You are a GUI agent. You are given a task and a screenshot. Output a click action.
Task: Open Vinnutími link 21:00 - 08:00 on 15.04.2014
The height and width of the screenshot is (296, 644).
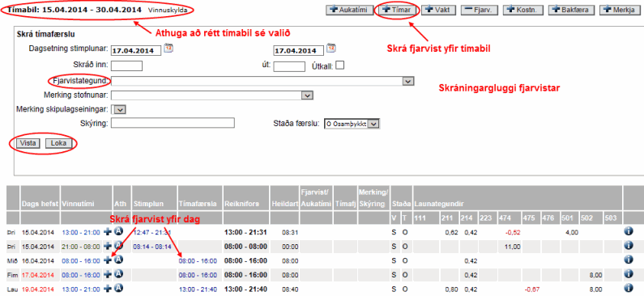coord(81,247)
